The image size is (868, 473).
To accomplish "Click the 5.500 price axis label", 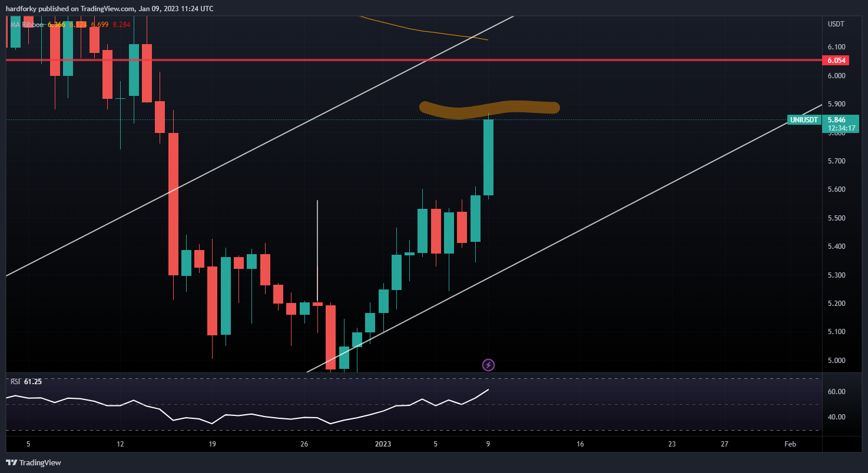I will pos(836,218).
